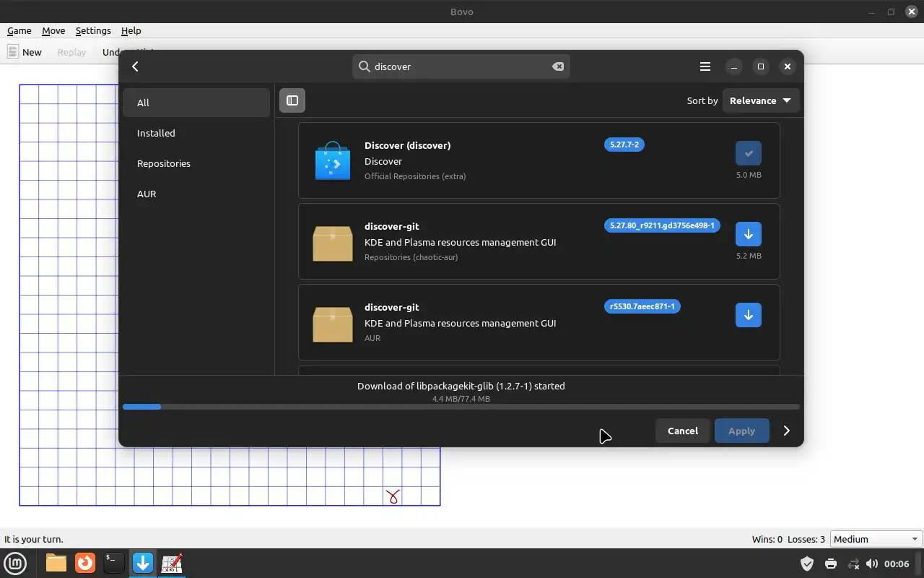The height and width of the screenshot is (578, 924).
Task: Click the printer tray icon
Action: 830,564
